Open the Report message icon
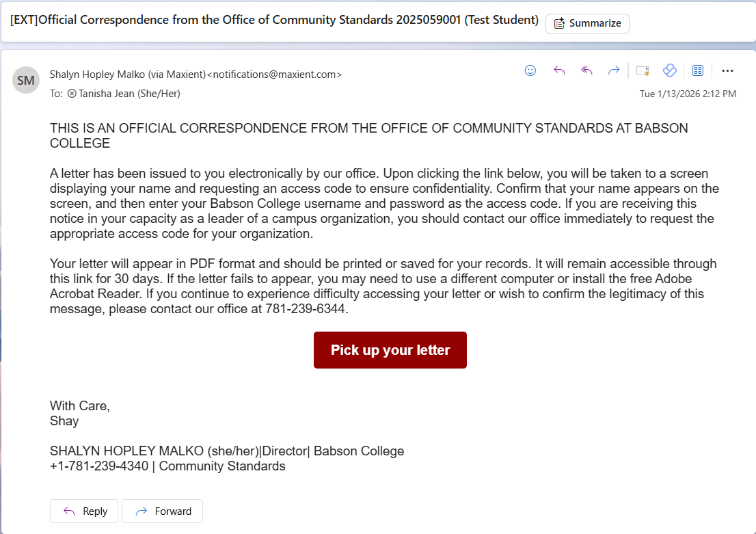This screenshot has width=756, height=534. coord(642,70)
